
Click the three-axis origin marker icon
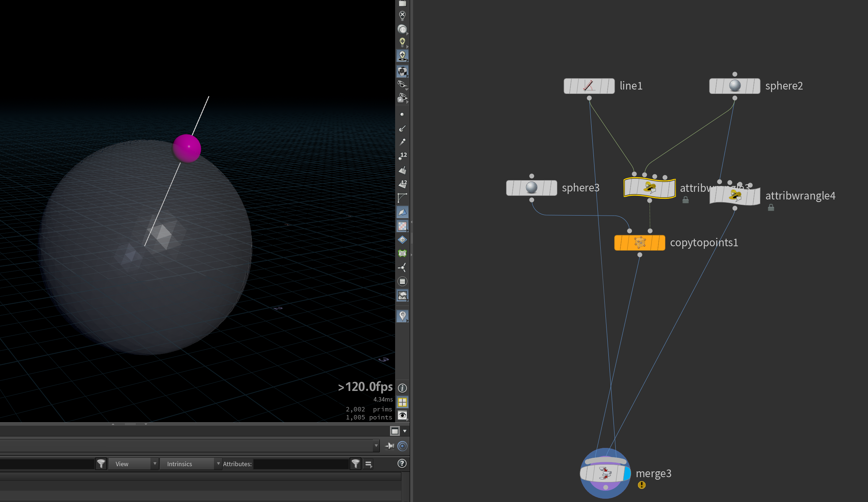pos(402,267)
